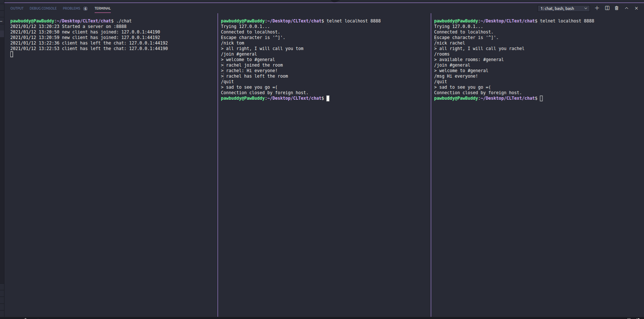644x319 pixels.
Task: Click the '/quit' line in the middle pane
Action: point(227,82)
